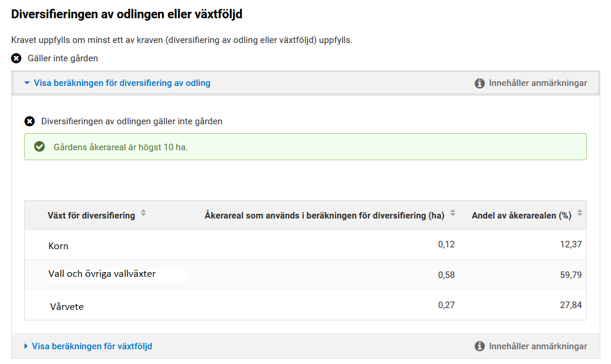Select the 'Vall och övriga vallväxter' row
The image size is (611, 364).
(305, 274)
